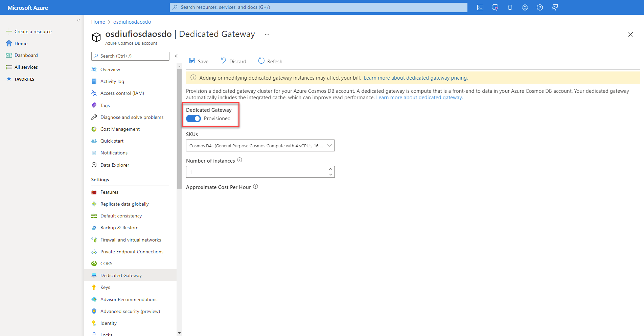644x336 pixels.
Task: Open portal settings gear
Action: coord(525,7)
